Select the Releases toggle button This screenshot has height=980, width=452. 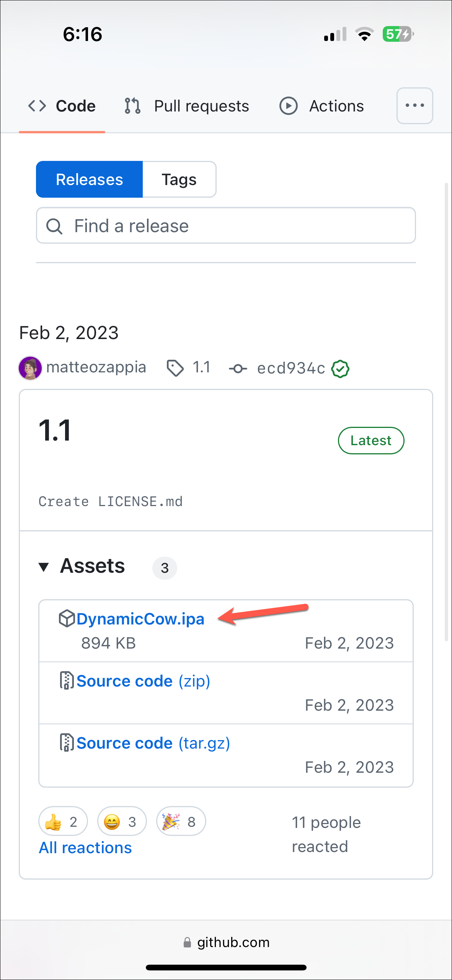(90, 179)
